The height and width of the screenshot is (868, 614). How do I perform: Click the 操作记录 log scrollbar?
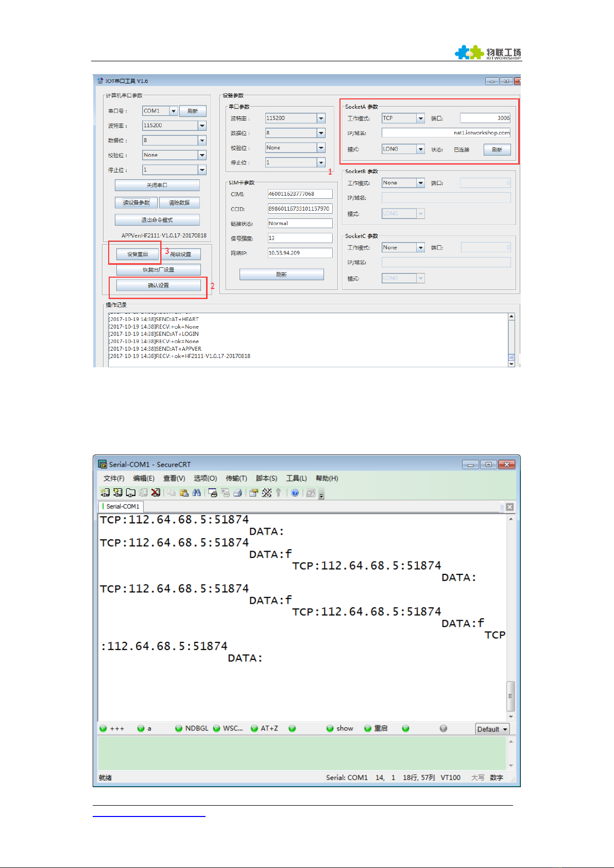coord(511,340)
